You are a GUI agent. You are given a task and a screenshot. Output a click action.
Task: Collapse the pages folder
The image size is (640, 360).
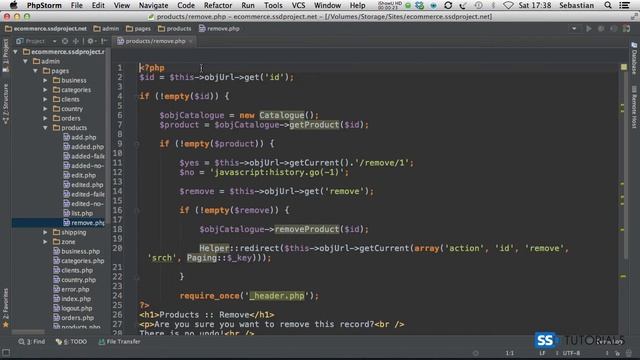[36, 71]
